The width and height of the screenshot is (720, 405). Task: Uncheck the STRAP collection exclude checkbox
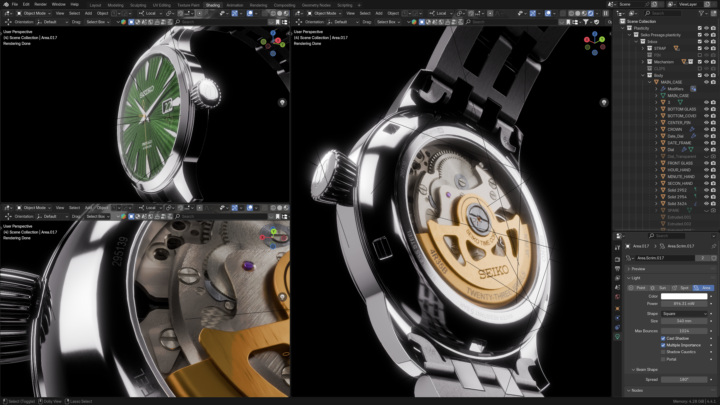pyautogui.click(x=700, y=48)
